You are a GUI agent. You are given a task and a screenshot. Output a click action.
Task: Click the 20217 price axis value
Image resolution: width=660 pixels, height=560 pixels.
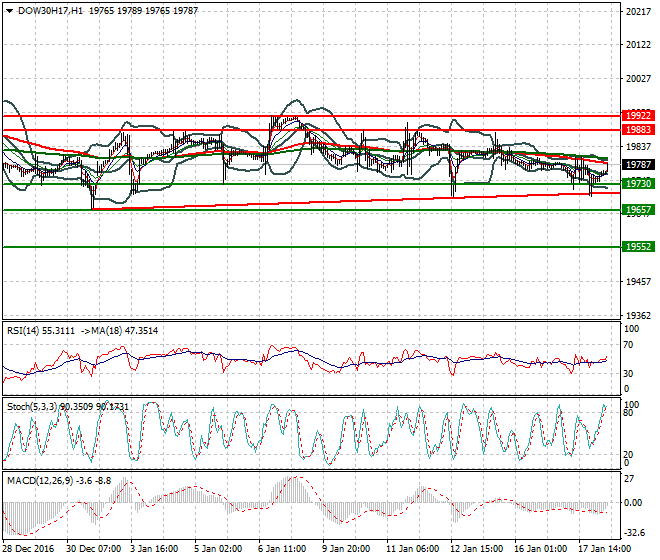(639, 12)
